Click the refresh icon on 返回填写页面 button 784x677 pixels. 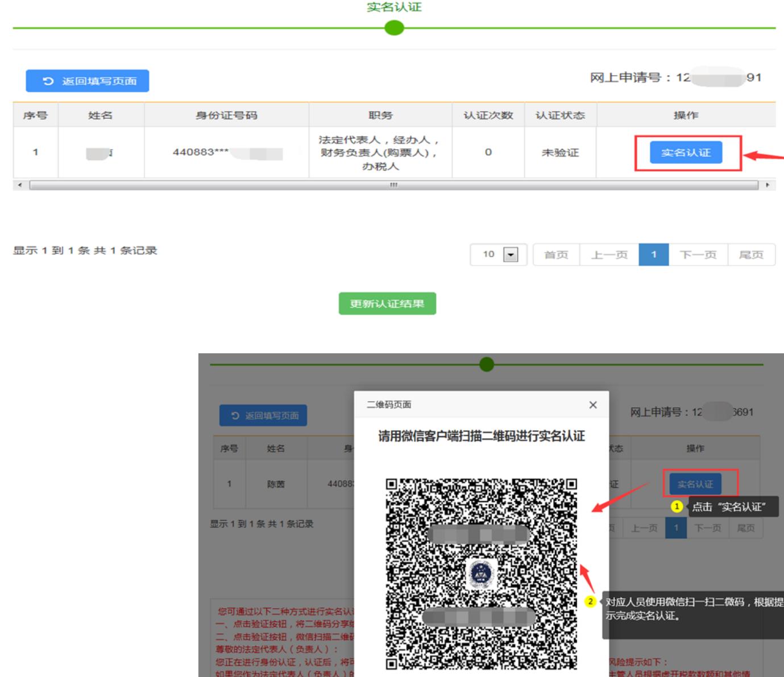[x=48, y=81]
